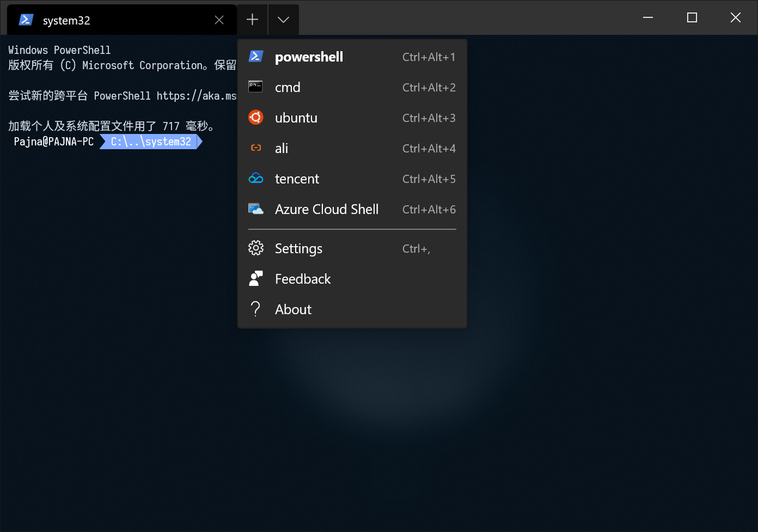Launch the cmd profile
Viewport: 758px width, 532px height.
(x=352, y=87)
